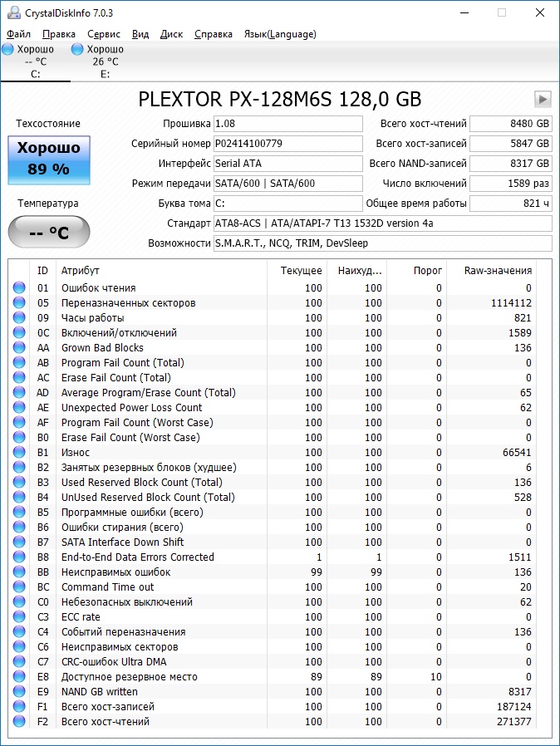Click the Интерфейс field Serial ATA
The image size is (560, 746).
(287, 164)
